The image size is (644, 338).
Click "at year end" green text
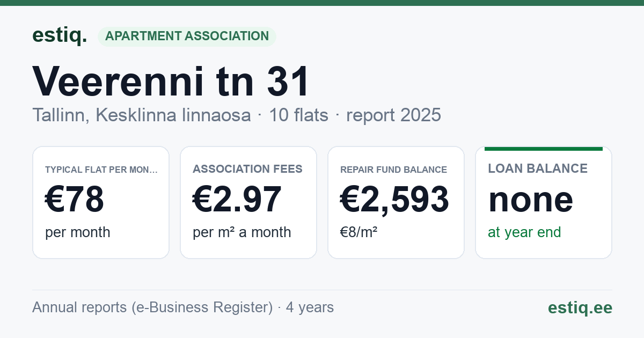(x=524, y=232)
